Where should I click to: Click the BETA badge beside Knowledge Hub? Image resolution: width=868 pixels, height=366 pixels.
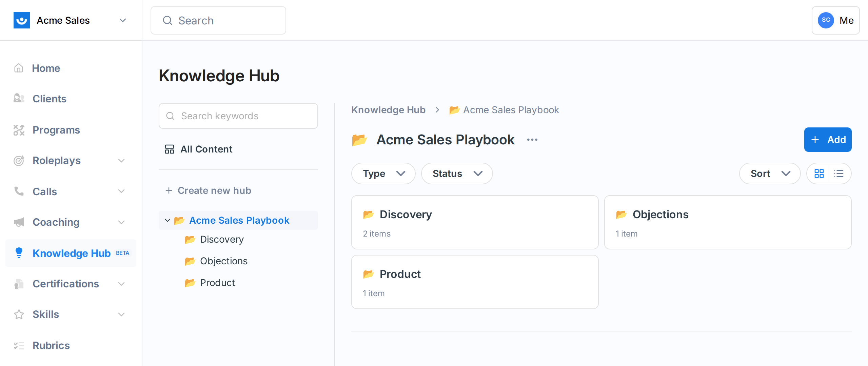(122, 253)
